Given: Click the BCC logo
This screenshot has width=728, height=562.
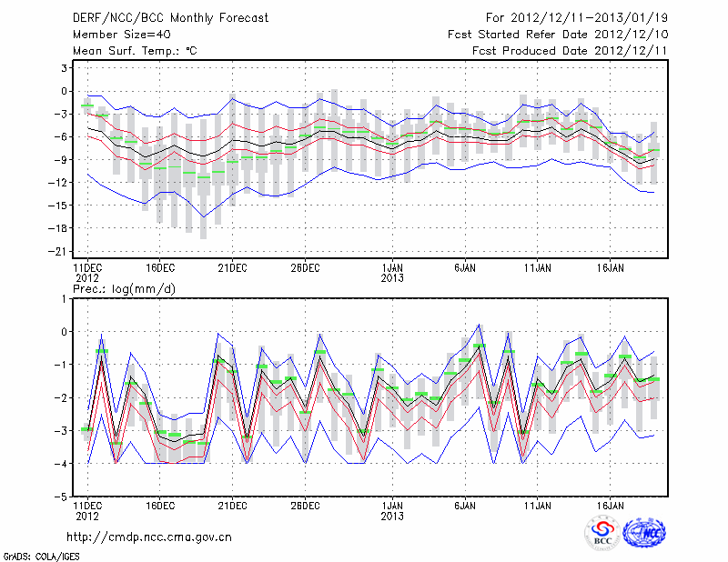Looking at the screenshot, I should (x=602, y=533).
